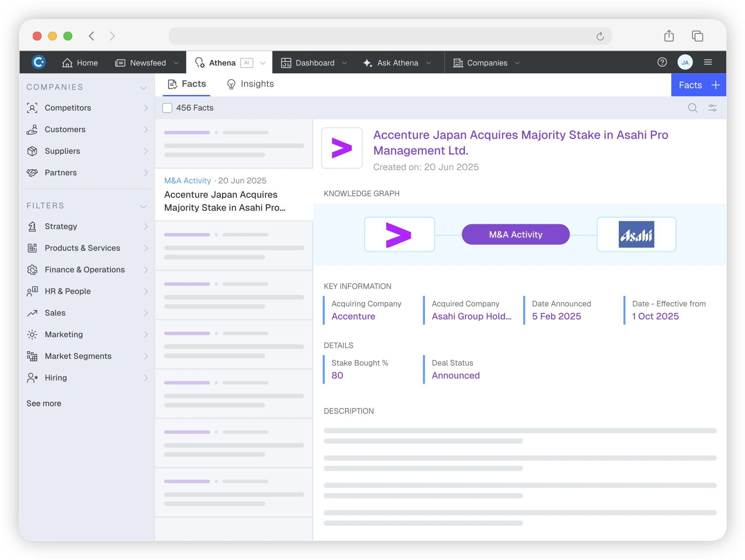
Task: Click the See more link
Action: tap(44, 403)
